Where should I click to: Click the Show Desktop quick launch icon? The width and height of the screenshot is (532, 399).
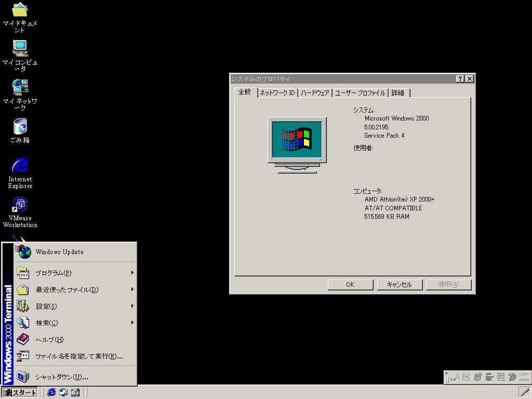75,393
